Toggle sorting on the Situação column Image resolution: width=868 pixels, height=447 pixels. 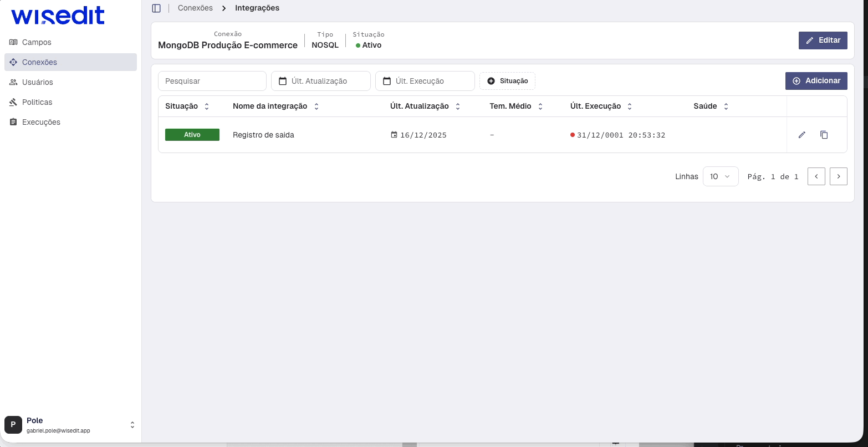[x=206, y=106]
